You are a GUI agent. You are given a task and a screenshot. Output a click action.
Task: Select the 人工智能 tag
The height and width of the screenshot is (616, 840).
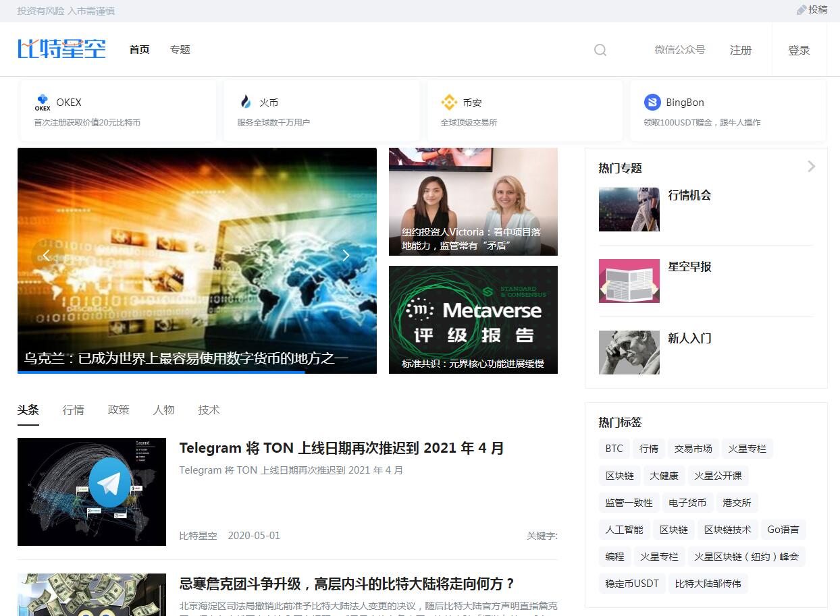point(625,530)
